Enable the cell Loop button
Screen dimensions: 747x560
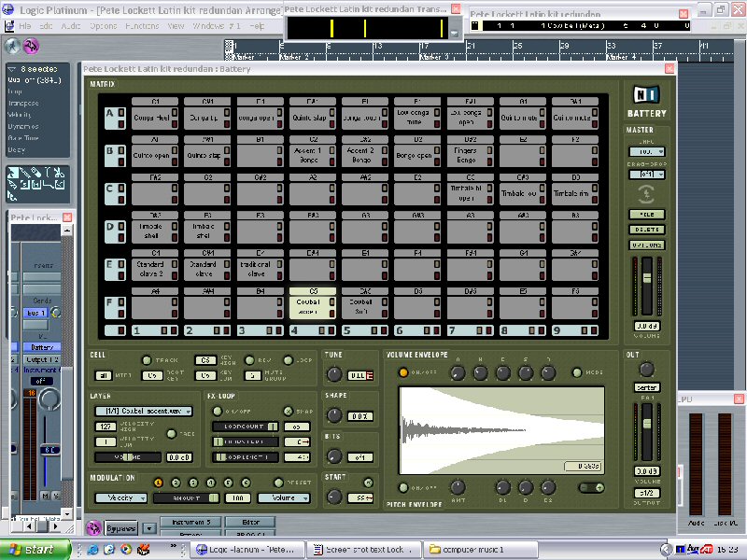click(289, 359)
